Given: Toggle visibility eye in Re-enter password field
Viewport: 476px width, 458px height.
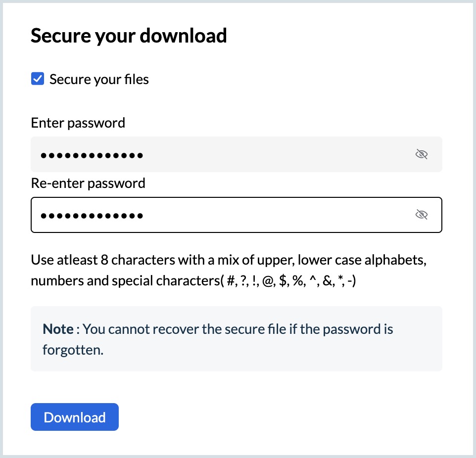Looking at the screenshot, I should coord(421,215).
